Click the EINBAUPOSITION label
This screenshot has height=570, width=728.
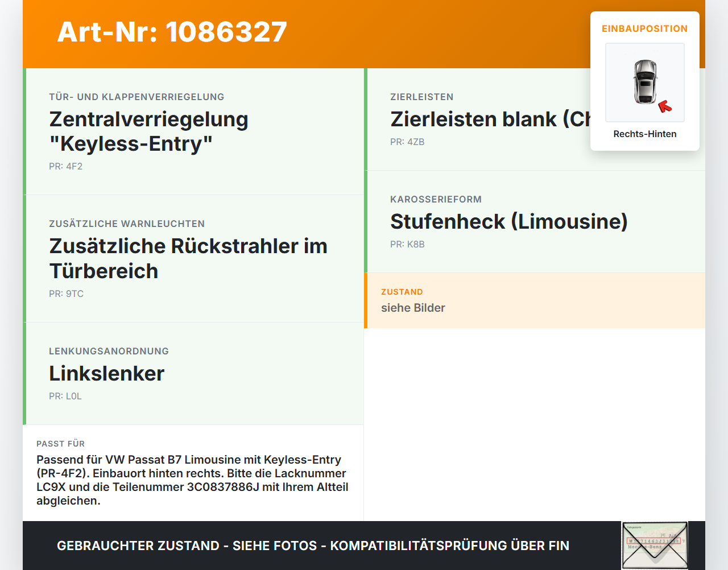point(645,28)
